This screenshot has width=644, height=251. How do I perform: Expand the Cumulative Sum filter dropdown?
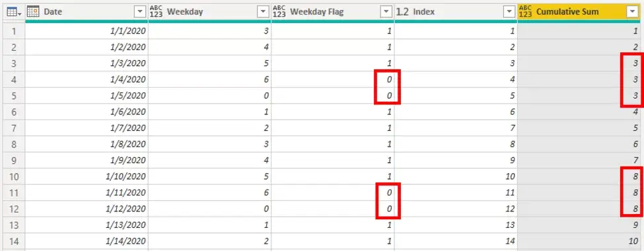coord(633,12)
